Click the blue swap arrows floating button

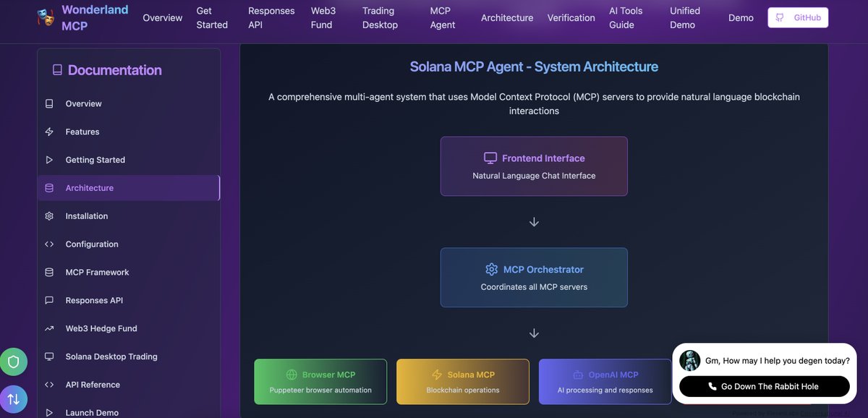click(x=13, y=399)
